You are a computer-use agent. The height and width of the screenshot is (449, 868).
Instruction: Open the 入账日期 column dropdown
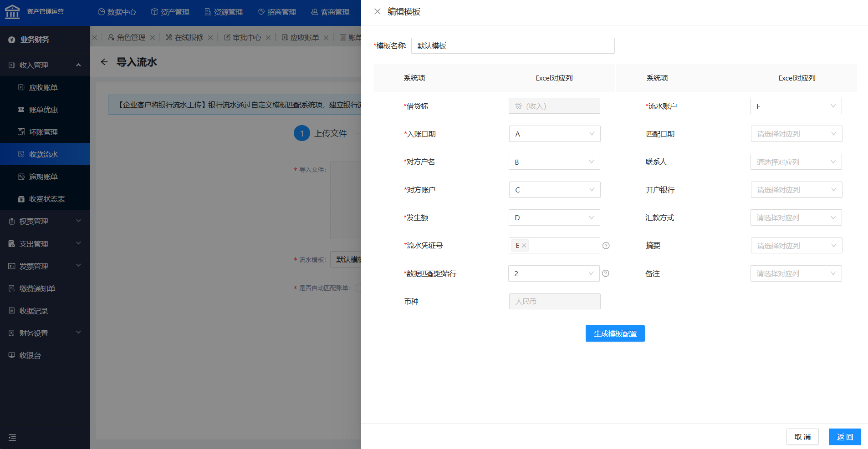554,134
